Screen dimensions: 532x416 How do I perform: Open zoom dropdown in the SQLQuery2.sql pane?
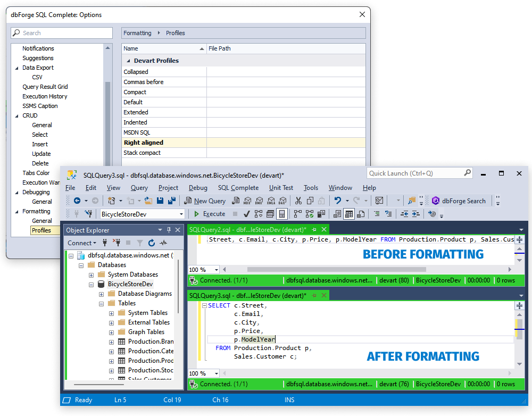click(x=217, y=270)
